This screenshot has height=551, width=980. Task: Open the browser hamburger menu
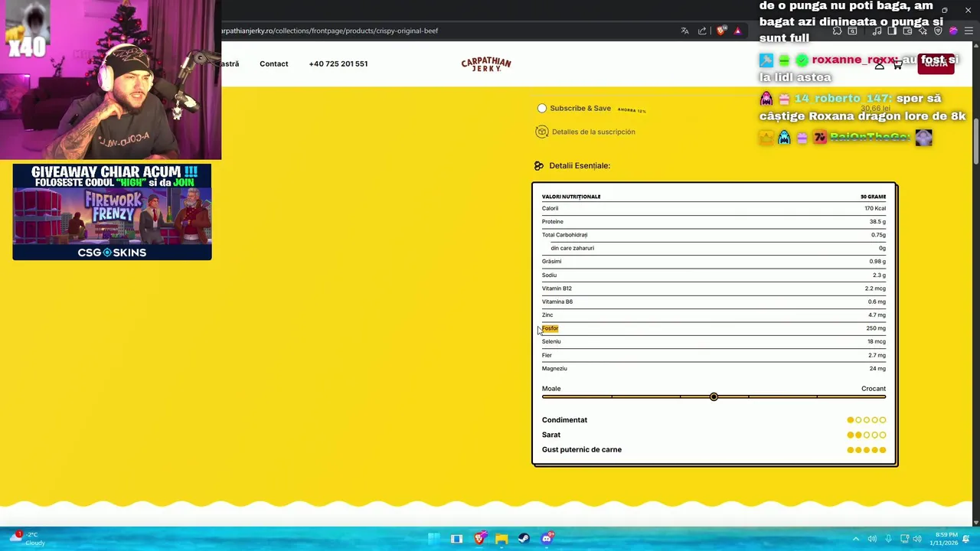pyautogui.click(x=969, y=31)
